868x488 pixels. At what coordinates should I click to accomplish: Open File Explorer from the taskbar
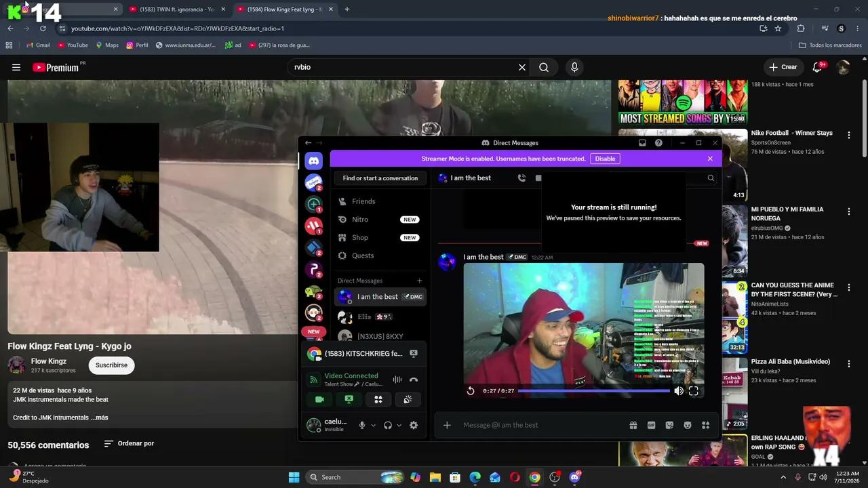(435, 477)
